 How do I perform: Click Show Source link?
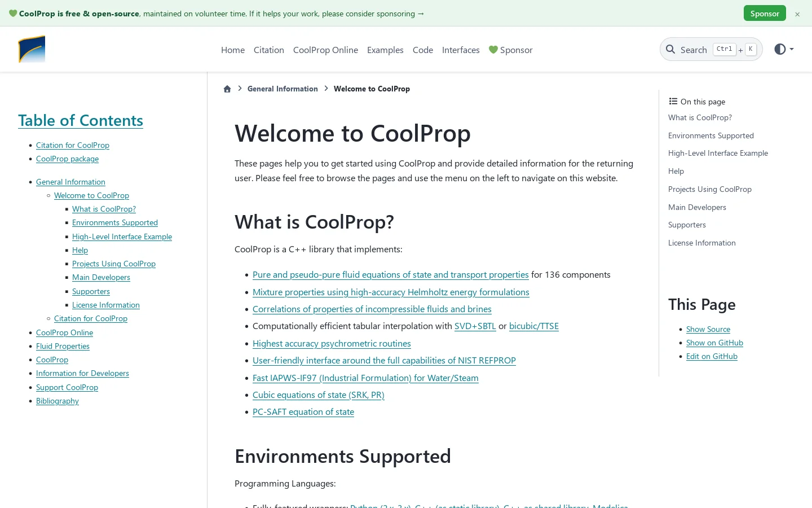tap(708, 329)
